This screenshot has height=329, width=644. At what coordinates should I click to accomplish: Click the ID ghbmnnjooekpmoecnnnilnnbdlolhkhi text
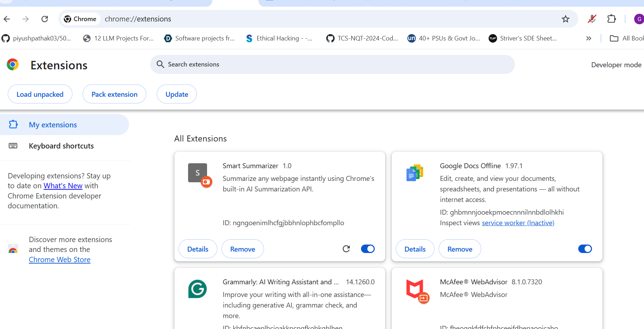coord(502,212)
